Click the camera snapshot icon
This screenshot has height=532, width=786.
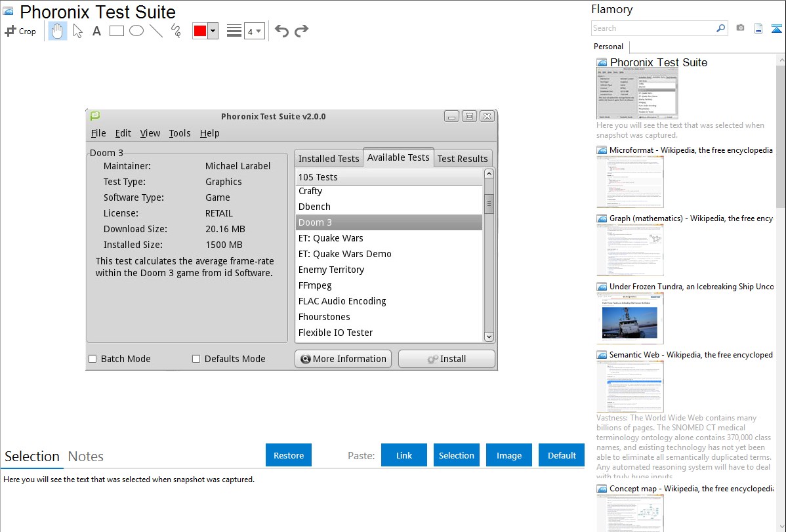[740, 28]
